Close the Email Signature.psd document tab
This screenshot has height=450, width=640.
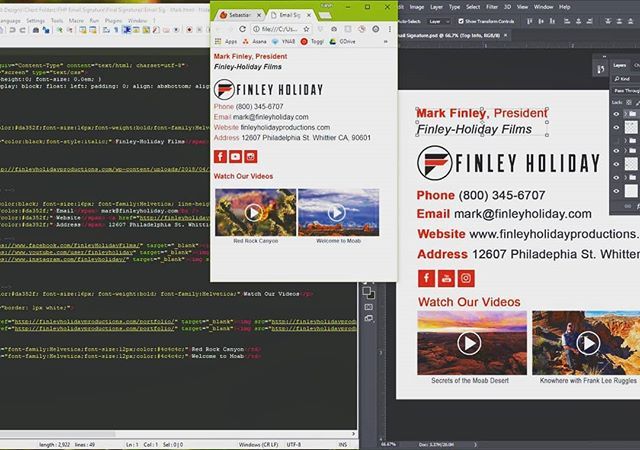pyautogui.click(x=505, y=36)
